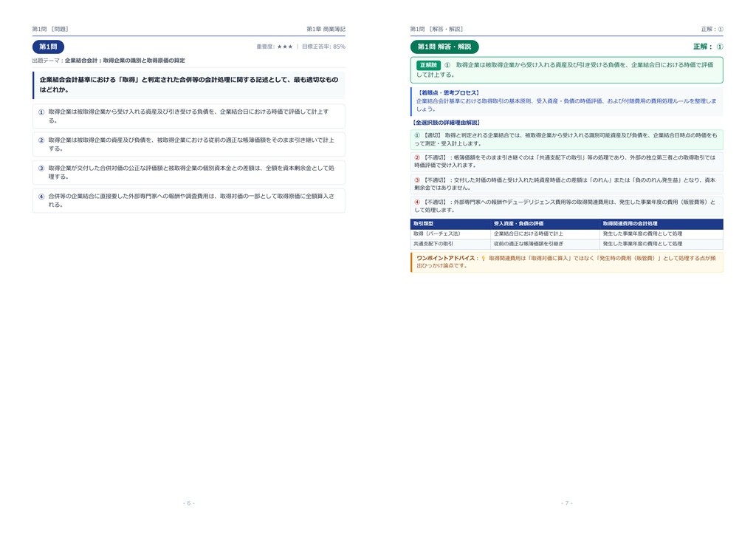Click the page header text '第1問 [解答・解説]'
This screenshot has height=535, width=756.
437,29
